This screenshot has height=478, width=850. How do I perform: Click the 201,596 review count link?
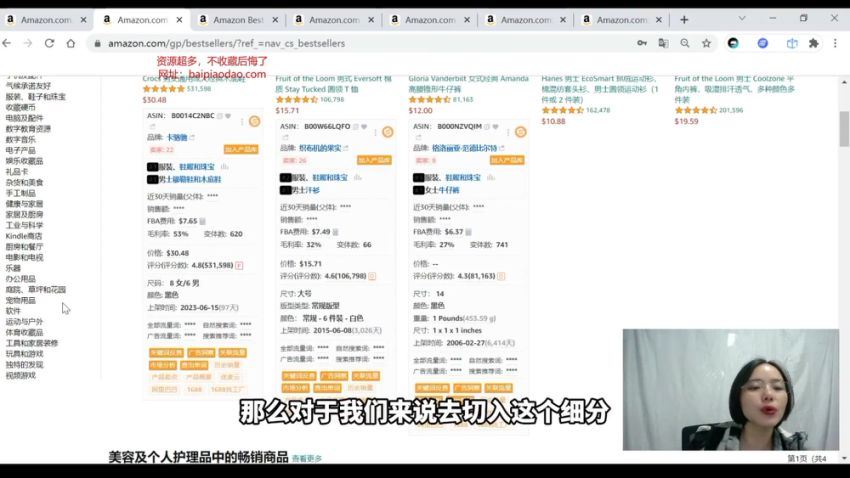[x=732, y=110]
